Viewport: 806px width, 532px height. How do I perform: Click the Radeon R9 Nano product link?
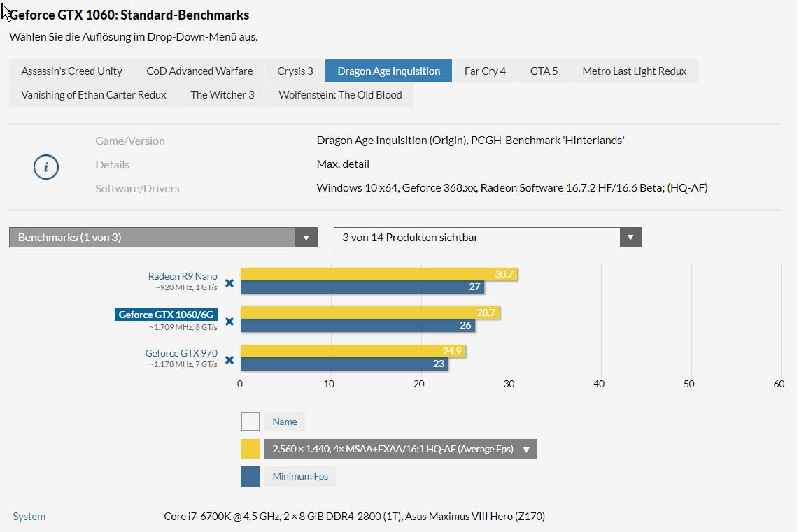coord(183,276)
